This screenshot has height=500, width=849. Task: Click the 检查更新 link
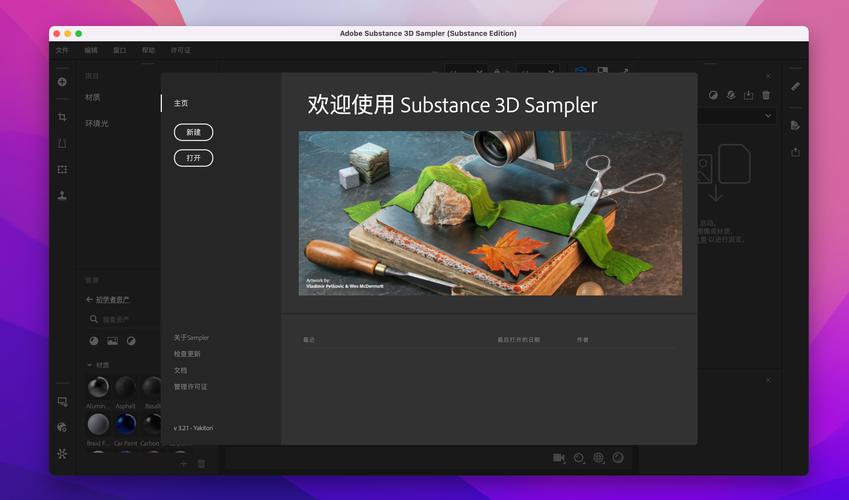point(187,354)
